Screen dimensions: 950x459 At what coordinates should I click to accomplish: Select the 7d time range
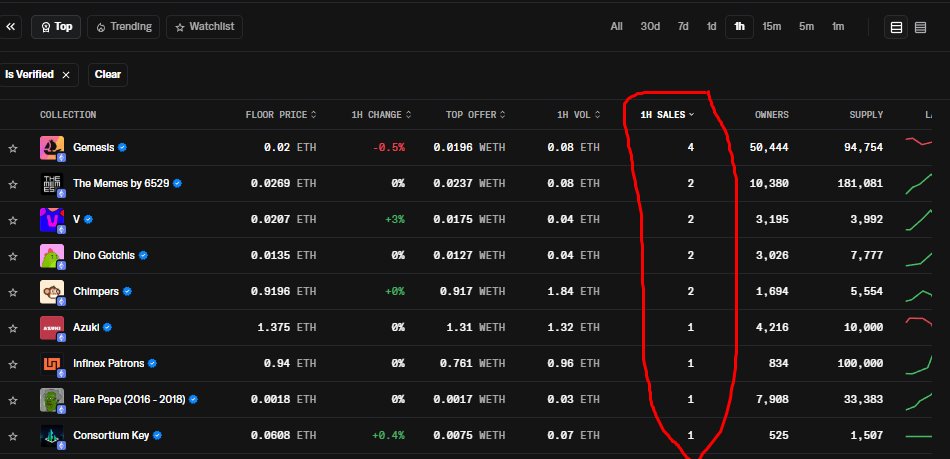pyautogui.click(x=683, y=27)
